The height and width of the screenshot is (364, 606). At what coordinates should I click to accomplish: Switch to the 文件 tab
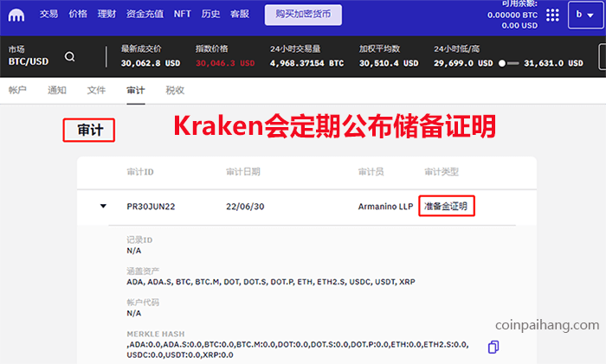(x=96, y=90)
